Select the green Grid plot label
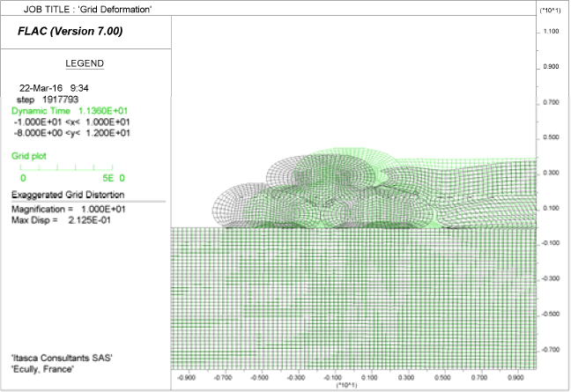The height and width of the screenshot is (392, 571). 29,156
